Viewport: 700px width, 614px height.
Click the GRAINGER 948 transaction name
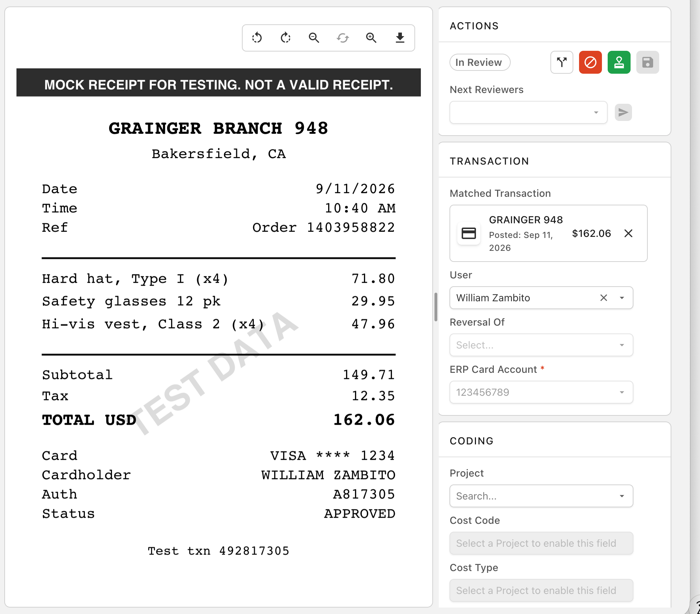[x=526, y=220]
